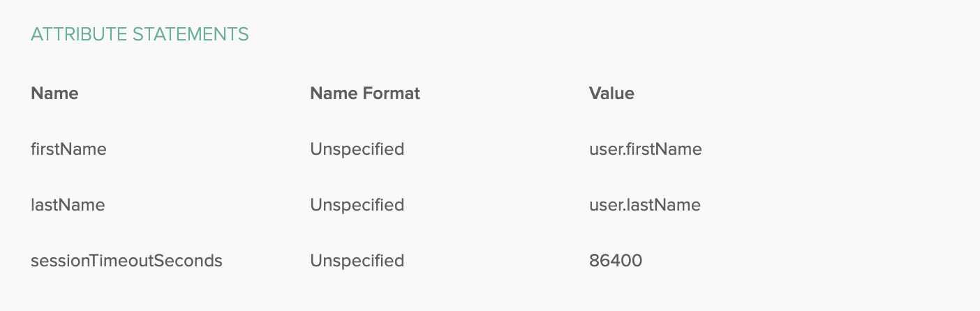The height and width of the screenshot is (311, 980).
Task: Click the user.lastName value
Action: click(645, 205)
